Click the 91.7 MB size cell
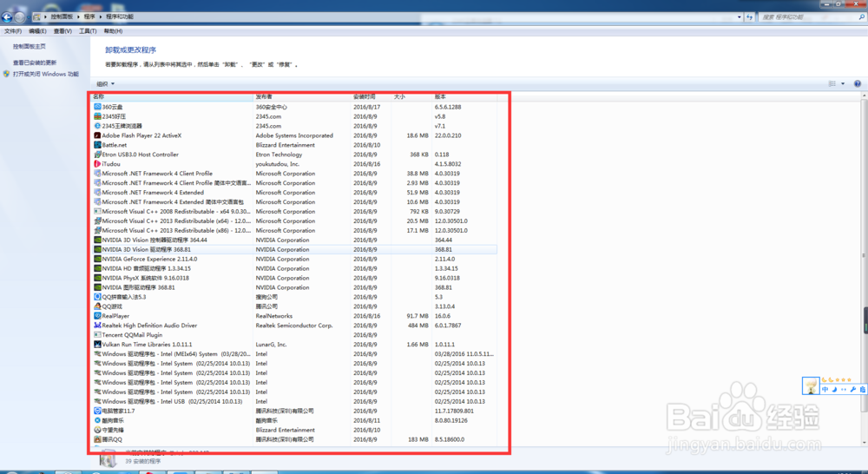Image resolution: width=868 pixels, height=474 pixels. (418, 316)
